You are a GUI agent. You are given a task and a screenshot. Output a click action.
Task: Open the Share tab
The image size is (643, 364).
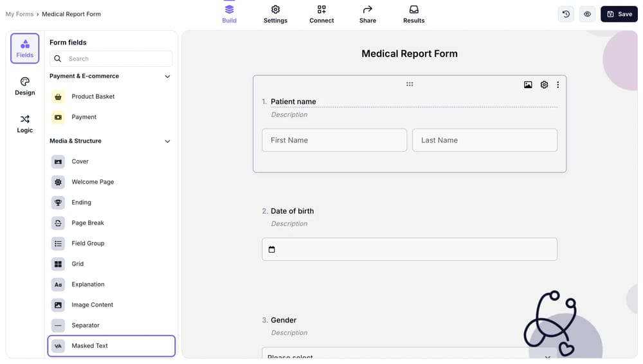[x=368, y=14]
